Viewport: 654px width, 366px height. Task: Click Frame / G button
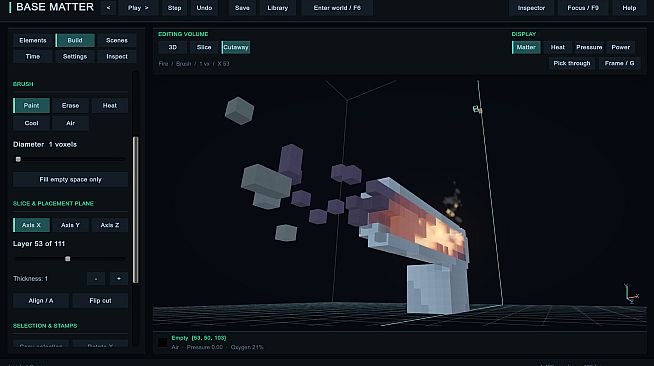619,63
